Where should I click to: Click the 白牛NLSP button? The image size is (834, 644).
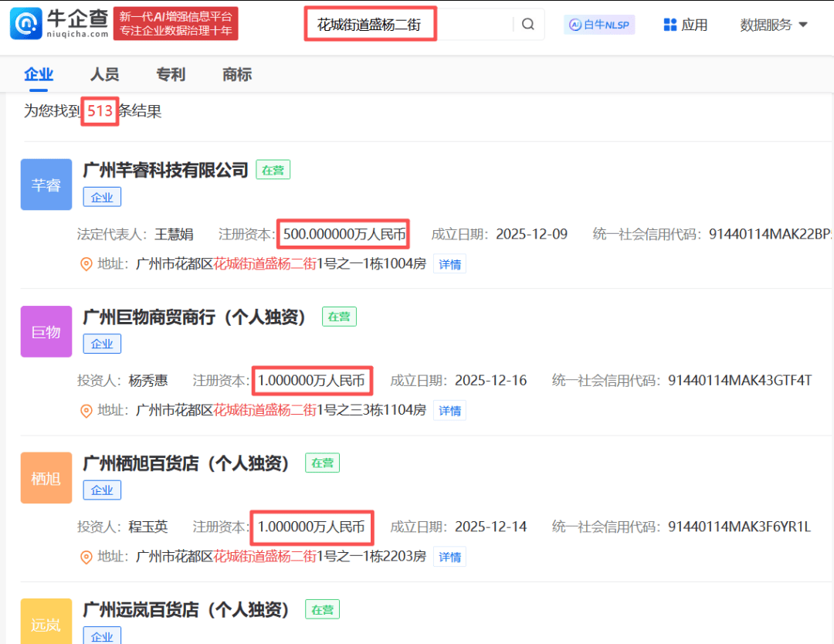tap(599, 24)
